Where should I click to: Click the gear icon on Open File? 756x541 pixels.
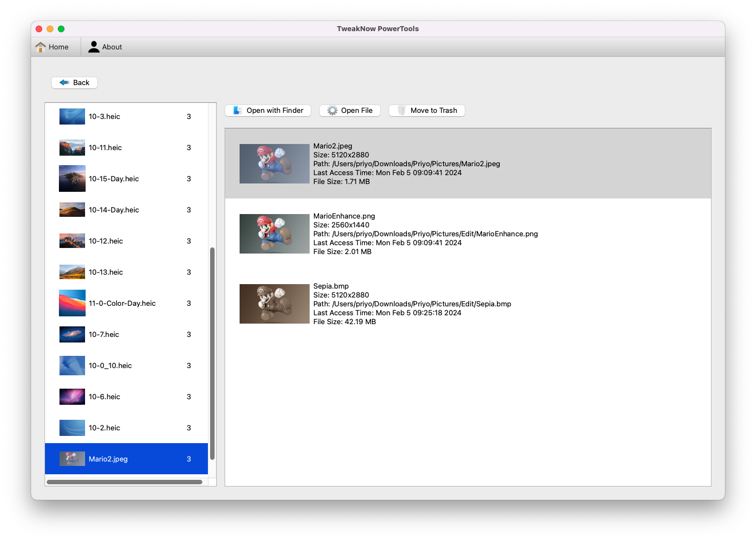tap(332, 111)
